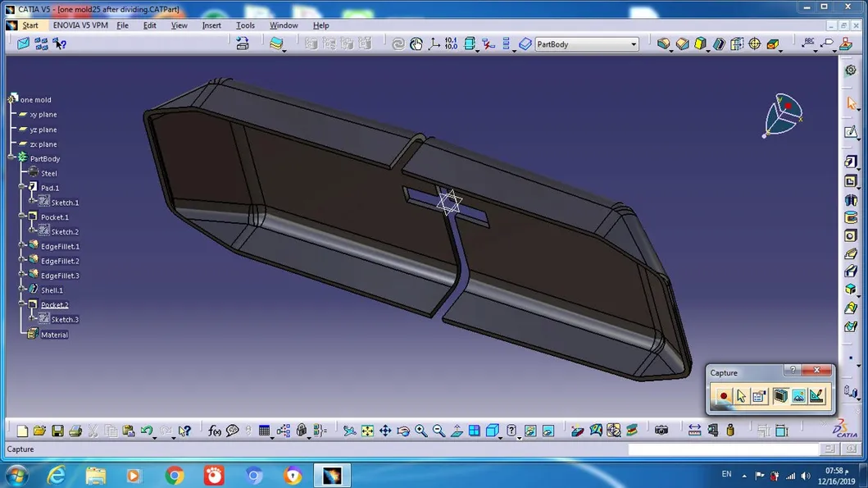Open the Formula f(x) tool

[214, 431]
